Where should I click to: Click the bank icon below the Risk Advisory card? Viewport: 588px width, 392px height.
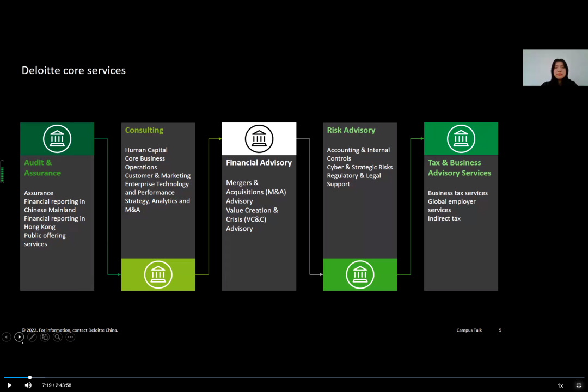(360, 274)
